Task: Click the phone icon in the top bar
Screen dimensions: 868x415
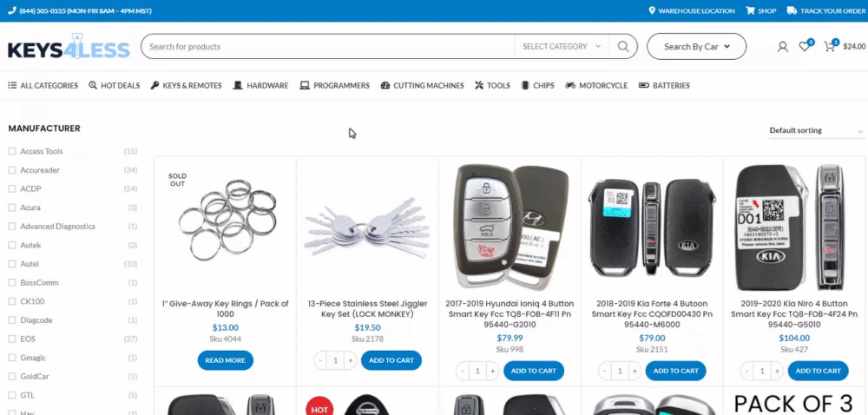Action: pyautogui.click(x=11, y=10)
